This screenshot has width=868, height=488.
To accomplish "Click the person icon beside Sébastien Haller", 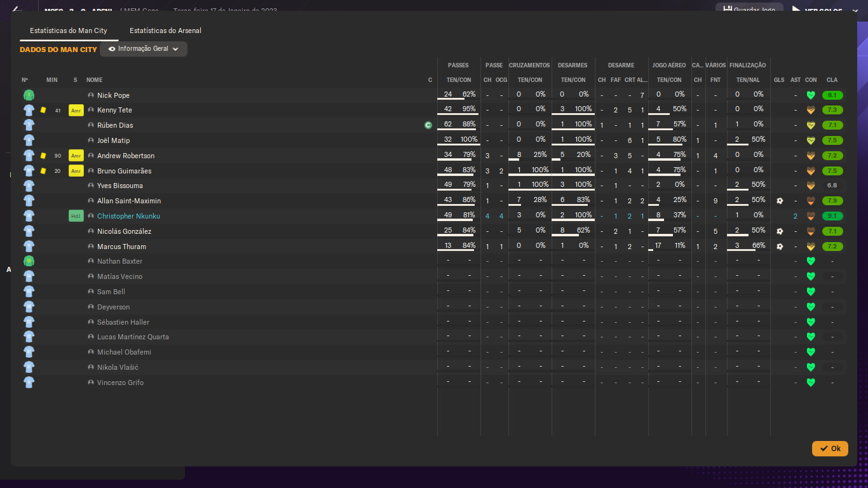I will pyautogui.click(x=91, y=322).
